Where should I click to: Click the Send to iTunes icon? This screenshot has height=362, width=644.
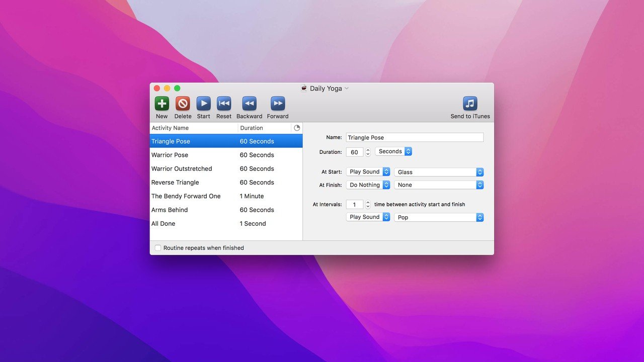pyautogui.click(x=470, y=104)
